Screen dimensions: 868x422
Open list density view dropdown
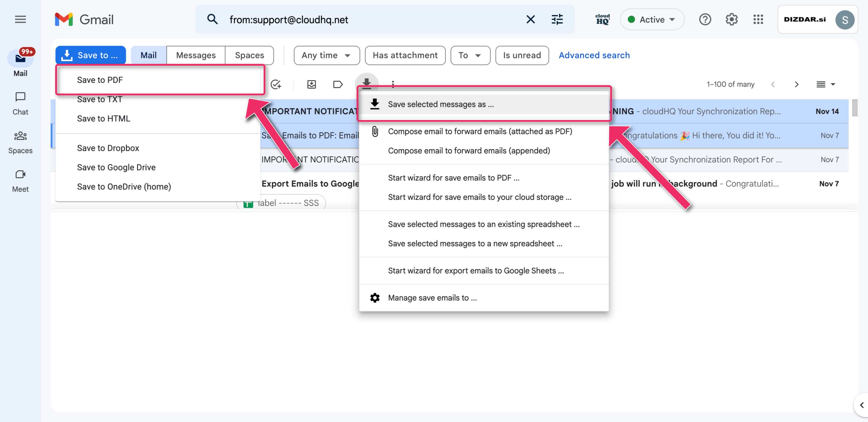click(x=826, y=84)
